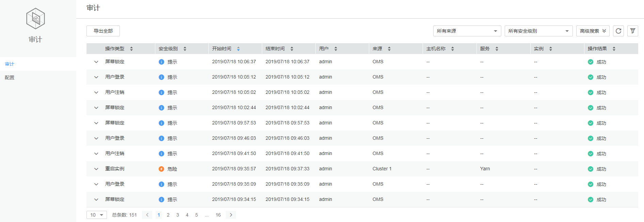Go to next page arrow

tap(231, 215)
